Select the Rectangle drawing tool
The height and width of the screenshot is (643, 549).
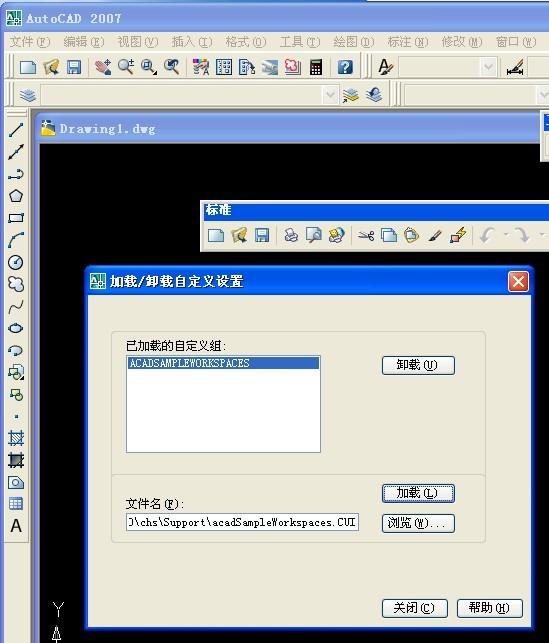pos(16,218)
